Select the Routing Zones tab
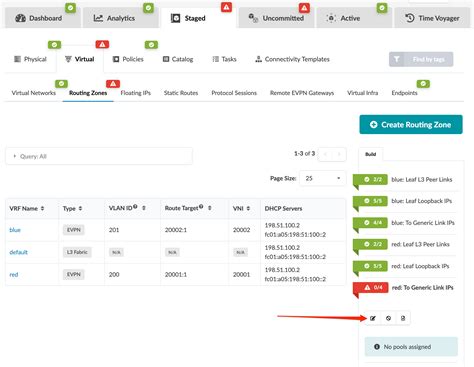Screen dimensions: 474x367 point(88,93)
